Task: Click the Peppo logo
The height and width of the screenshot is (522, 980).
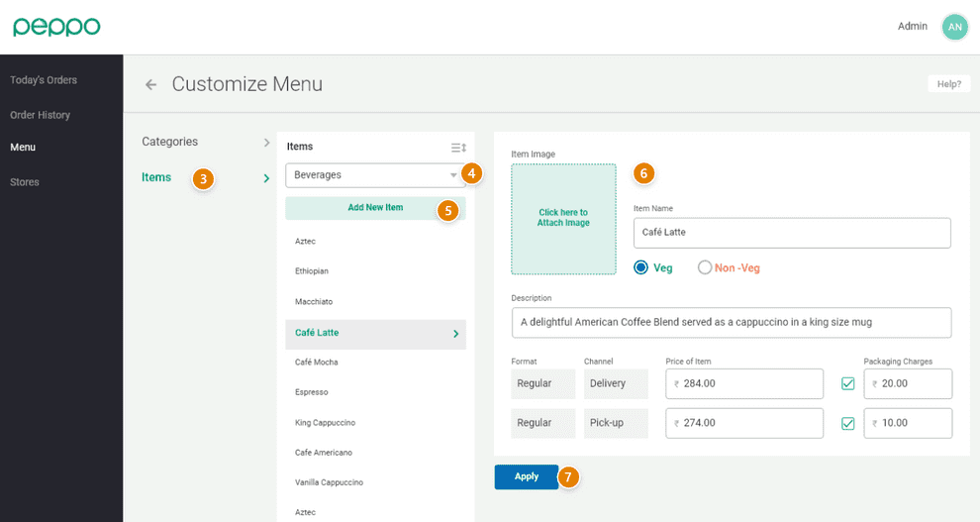Action: [x=56, y=27]
